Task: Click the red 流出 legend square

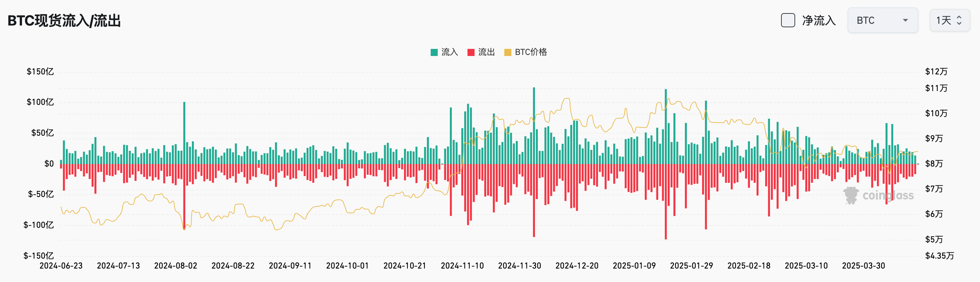Action: 471,52
